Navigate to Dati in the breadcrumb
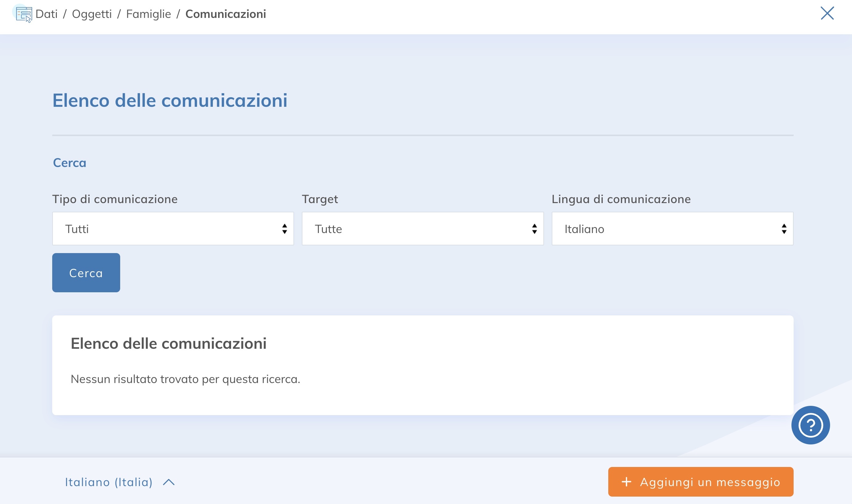Viewport: 852px width, 504px height. [x=47, y=14]
